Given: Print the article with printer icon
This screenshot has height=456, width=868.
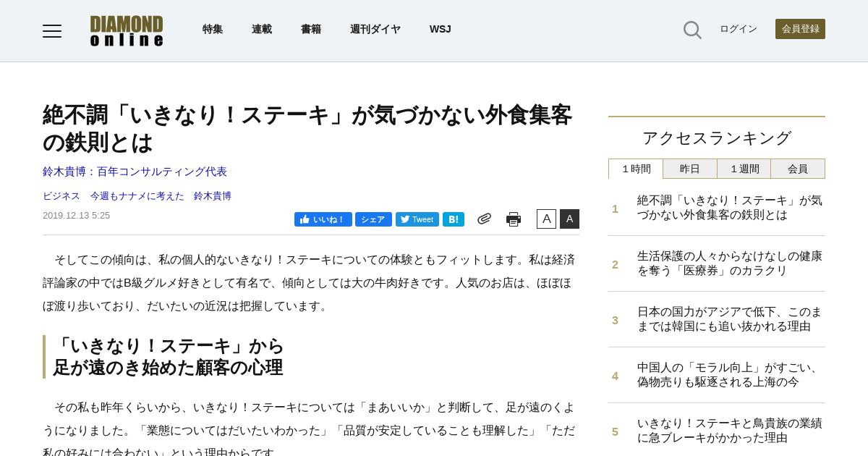Looking at the screenshot, I should click(x=514, y=219).
